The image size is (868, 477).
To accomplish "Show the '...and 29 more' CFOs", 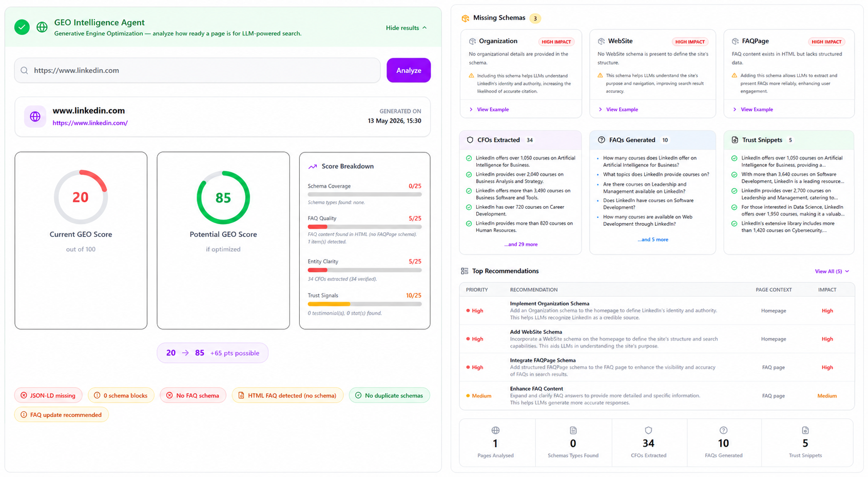I will [520, 244].
